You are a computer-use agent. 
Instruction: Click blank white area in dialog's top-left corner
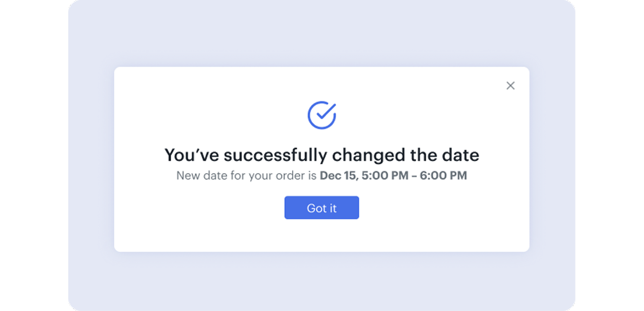(139, 87)
